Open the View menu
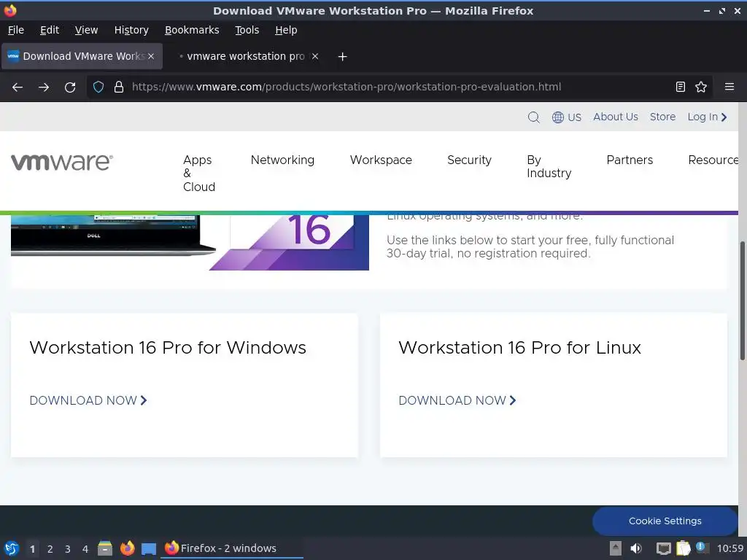This screenshot has height=560, width=747. click(x=86, y=30)
